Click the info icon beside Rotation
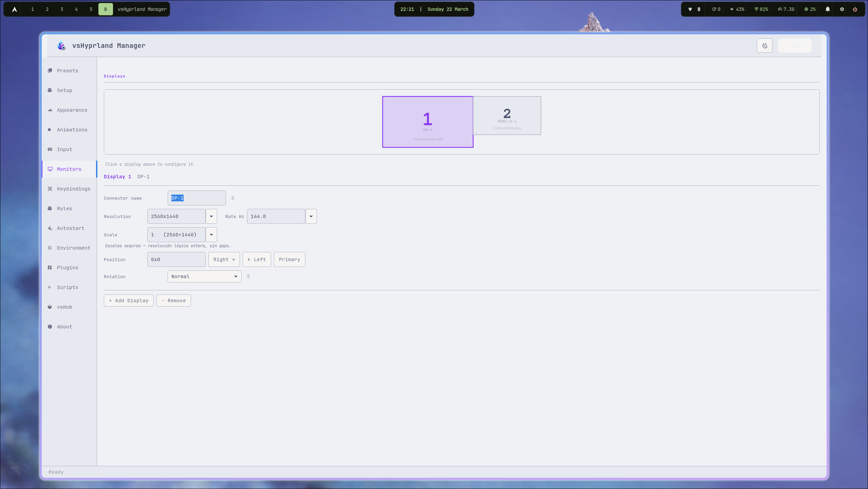Image resolution: width=868 pixels, height=489 pixels. pyautogui.click(x=248, y=276)
